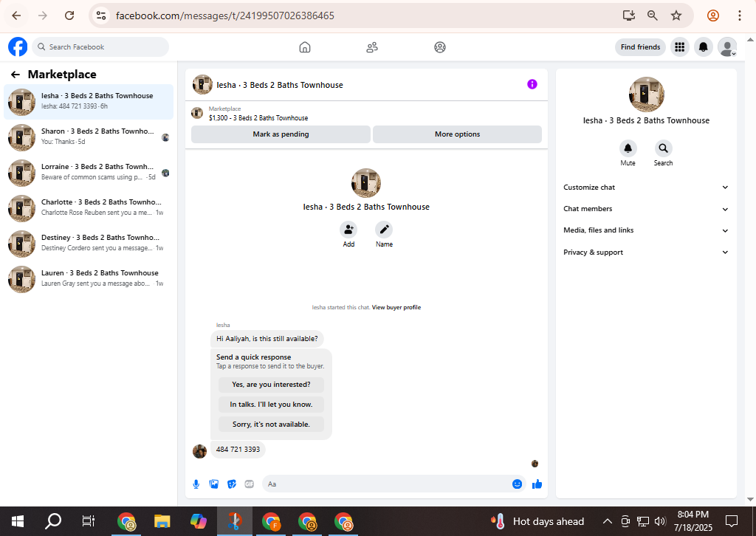
Task: Click the Mark as pending button
Action: [281, 134]
